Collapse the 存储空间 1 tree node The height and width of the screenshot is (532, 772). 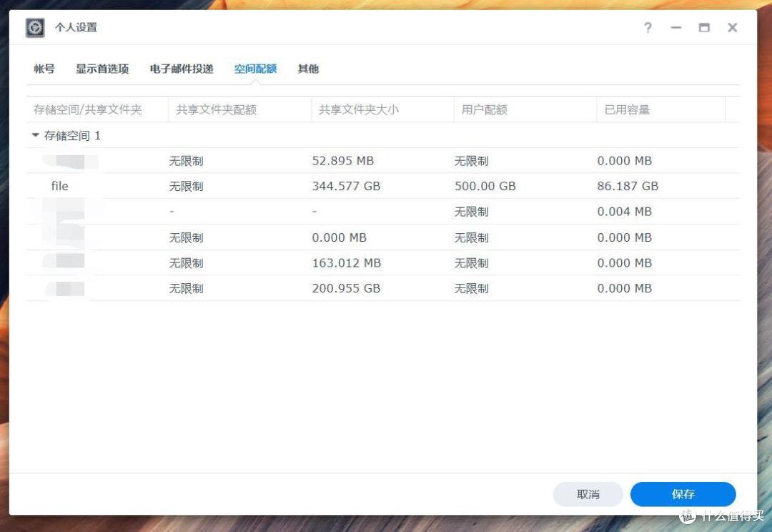pyautogui.click(x=36, y=135)
